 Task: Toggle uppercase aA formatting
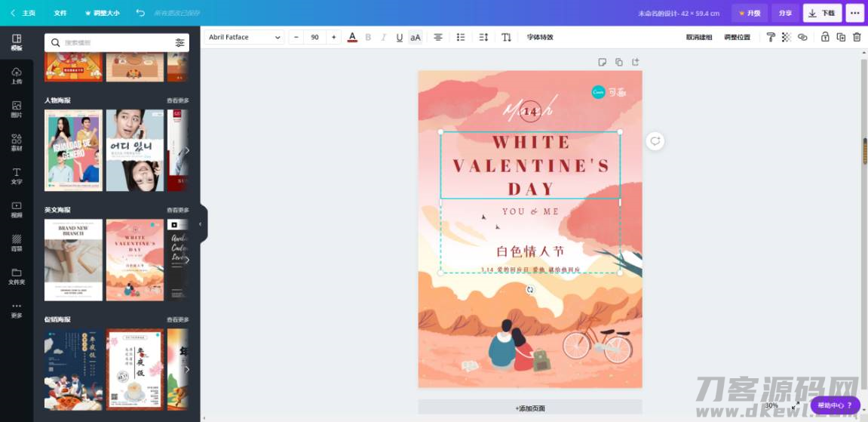[x=416, y=37]
